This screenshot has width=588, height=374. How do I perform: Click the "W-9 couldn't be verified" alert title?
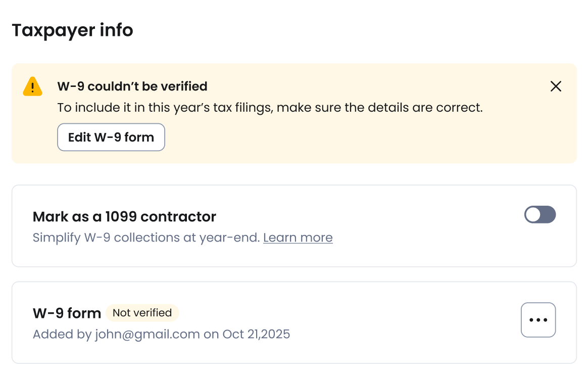(132, 86)
